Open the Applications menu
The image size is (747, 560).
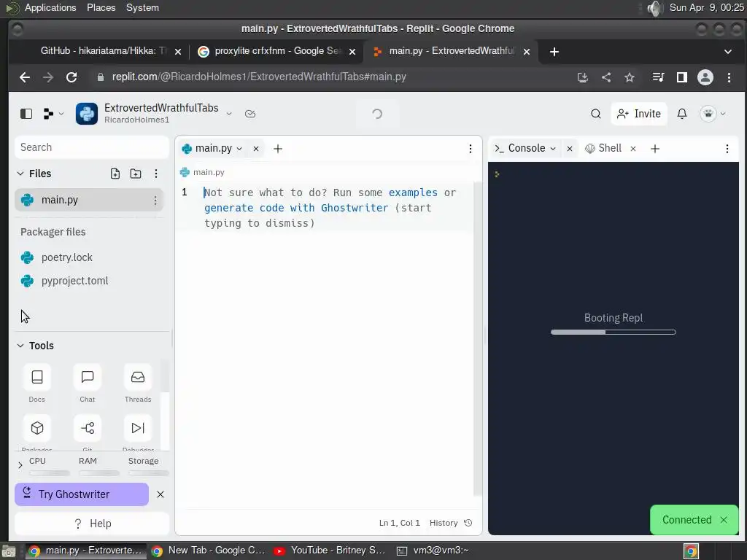point(50,7)
